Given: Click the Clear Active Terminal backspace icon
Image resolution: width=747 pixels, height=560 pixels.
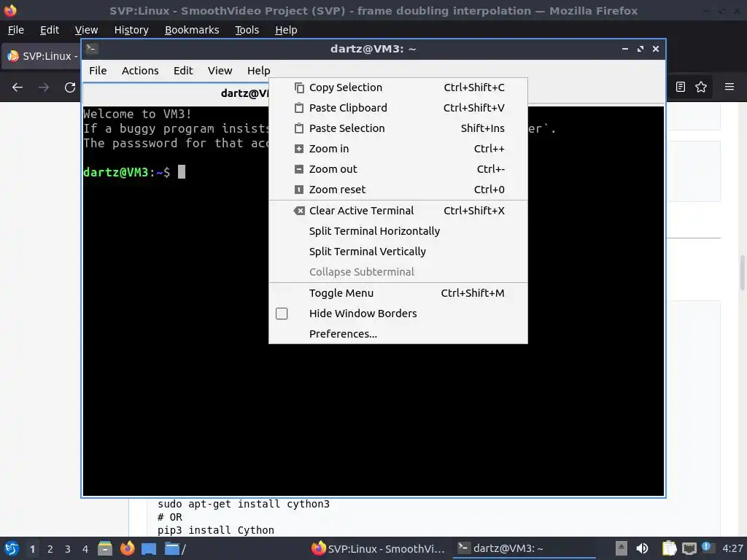Looking at the screenshot, I should click(x=299, y=211).
